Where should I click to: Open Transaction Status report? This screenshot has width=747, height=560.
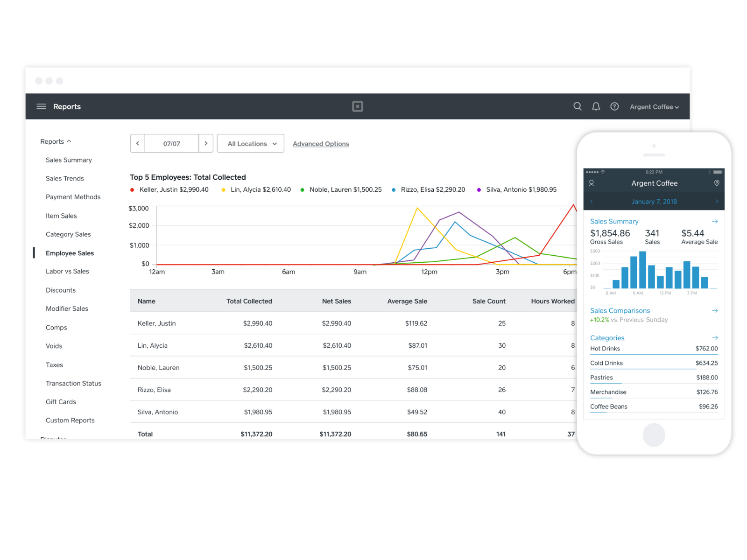point(73,383)
